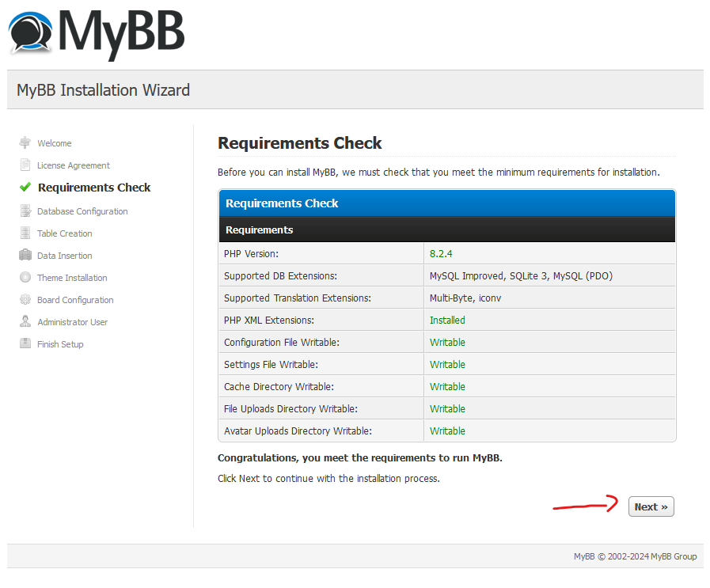Select the License Agreement step label
Viewport: 710px width, 588px height.
74,165
